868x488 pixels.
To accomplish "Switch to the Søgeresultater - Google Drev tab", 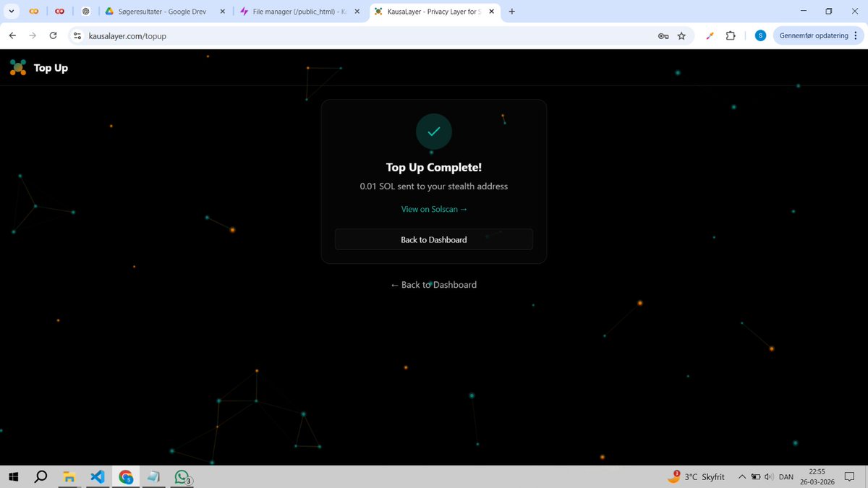I will tap(166, 12).
